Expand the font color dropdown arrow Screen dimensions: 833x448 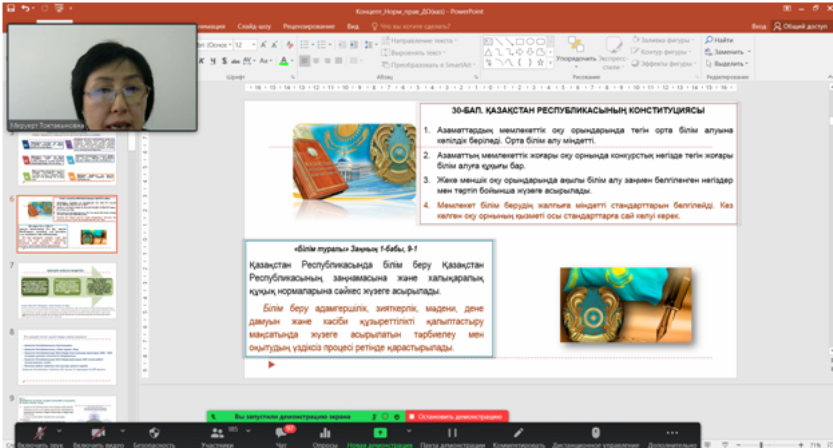pyautogui.click(x=294, y=61)
